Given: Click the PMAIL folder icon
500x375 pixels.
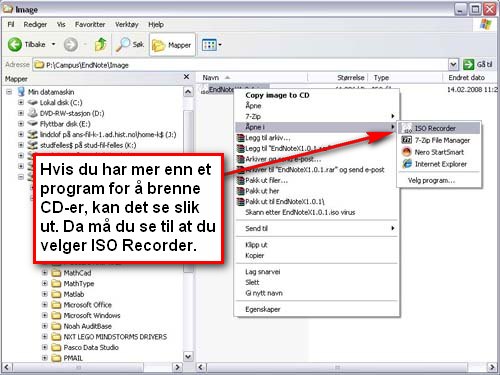Looking at the screenshot, I should pos(56,358).
